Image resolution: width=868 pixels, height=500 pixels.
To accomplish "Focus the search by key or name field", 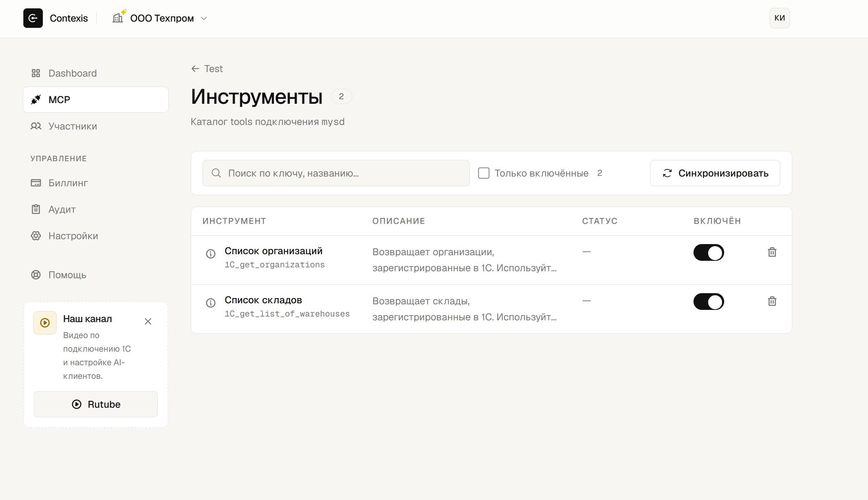I will (x=336, y=173).
